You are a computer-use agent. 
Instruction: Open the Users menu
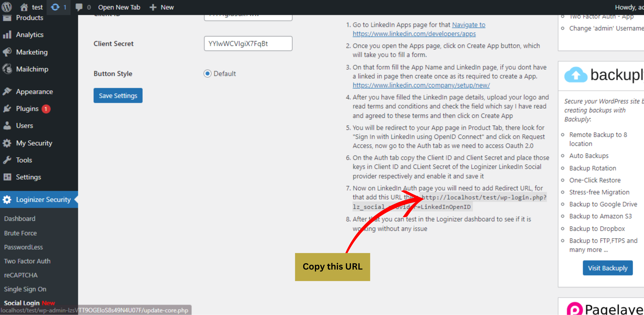[x=24, y=126]
